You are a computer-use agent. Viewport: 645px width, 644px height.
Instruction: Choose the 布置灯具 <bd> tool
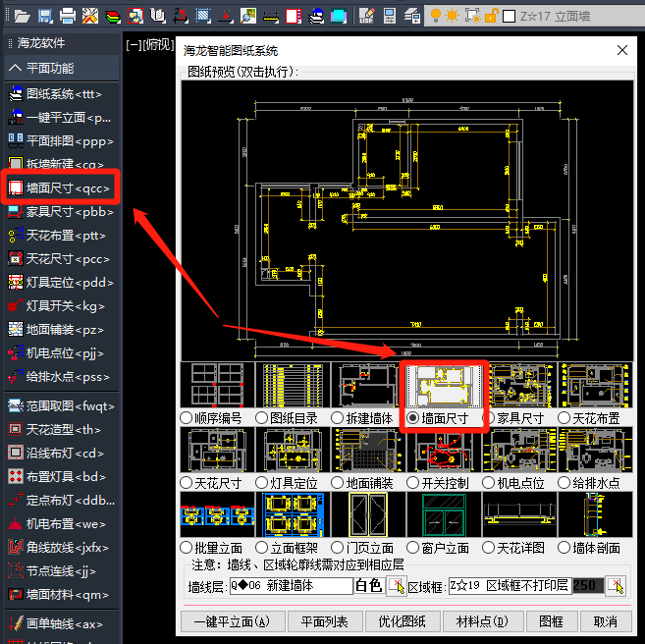pos(59,476)
